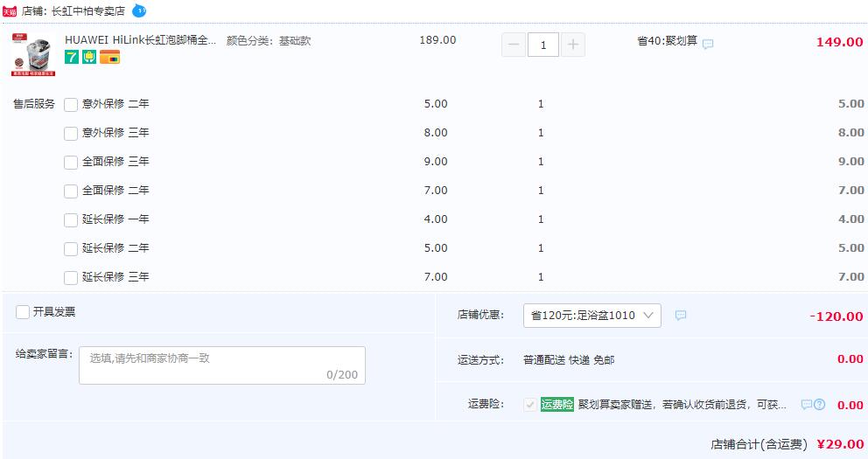
Task: Click the 省40:聚划算 promotion text
Action: pos(667,41)
